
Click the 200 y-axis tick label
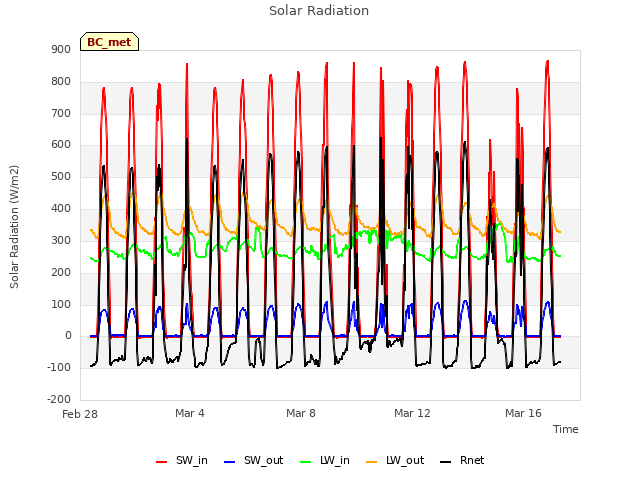pos(61,272)
